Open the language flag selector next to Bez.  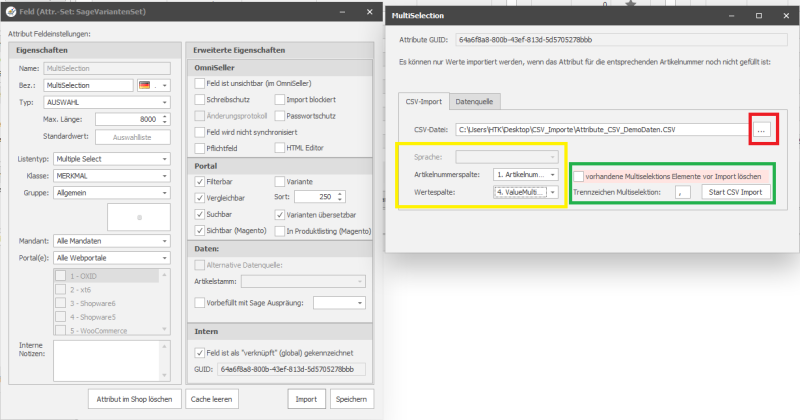154,85
